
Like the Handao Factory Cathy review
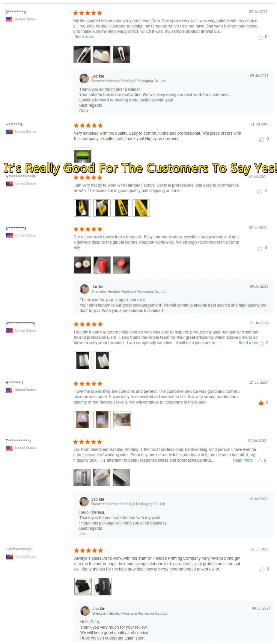(260, 191)
